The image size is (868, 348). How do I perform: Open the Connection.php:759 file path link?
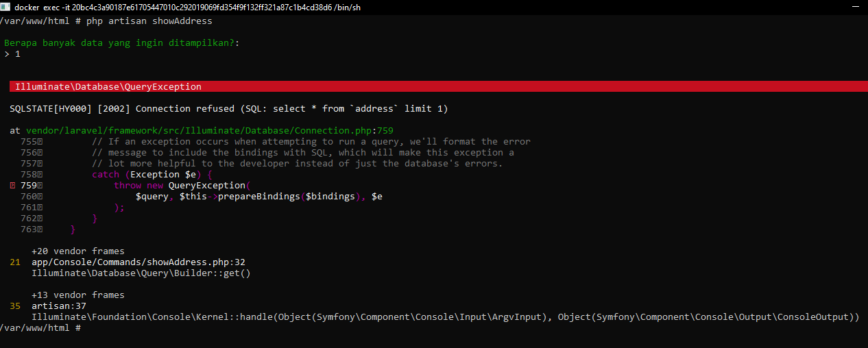point(210,131)
